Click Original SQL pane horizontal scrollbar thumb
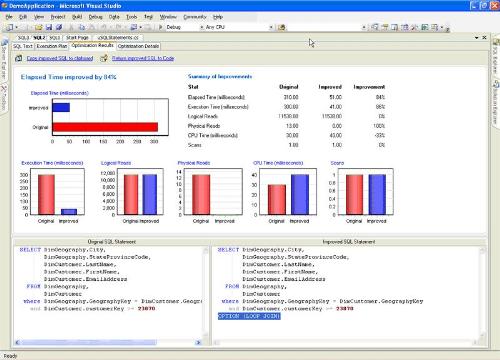Screen dimensions: 500x360 (x=89, y=342)
